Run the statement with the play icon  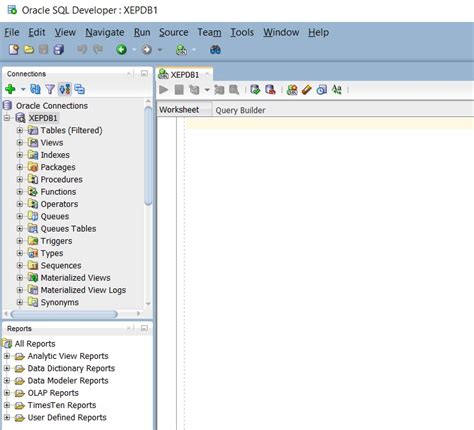tap(164, 90)
